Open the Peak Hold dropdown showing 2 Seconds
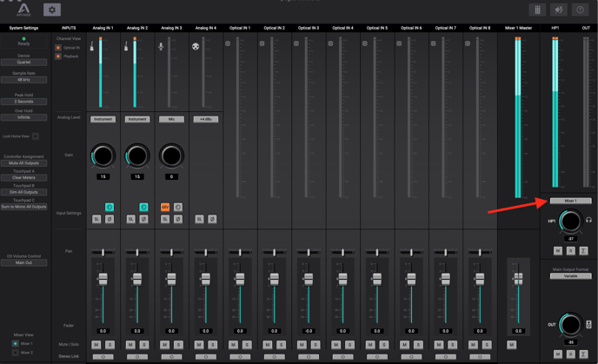Screen dimensions: 598x364 [x=23, y=102]
